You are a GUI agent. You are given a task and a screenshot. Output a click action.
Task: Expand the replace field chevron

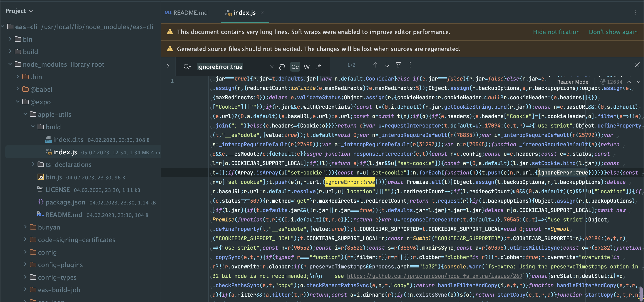click(x=168, y=66)
